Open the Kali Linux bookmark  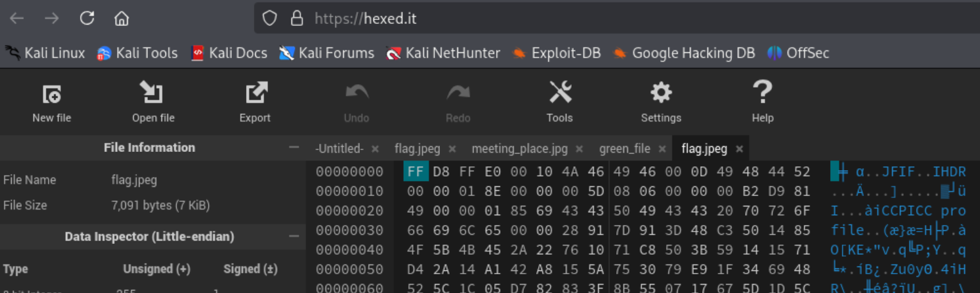coord(45,53)
